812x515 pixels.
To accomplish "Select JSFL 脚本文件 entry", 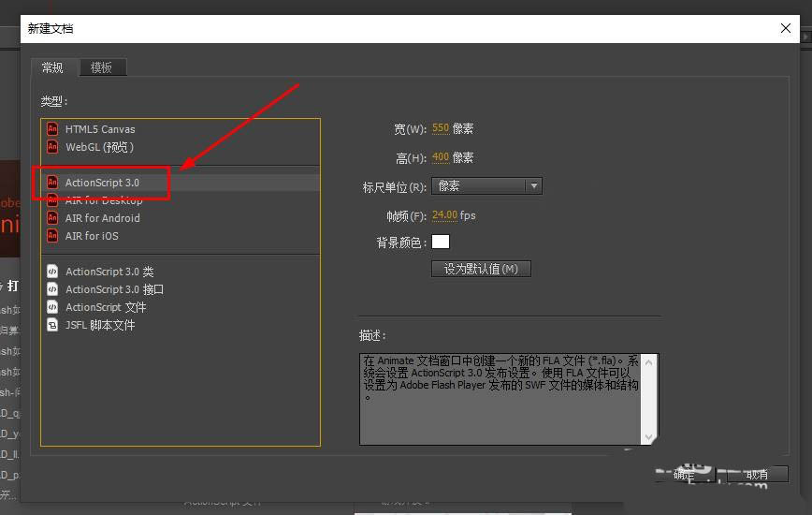I will [x=181, y=325].
